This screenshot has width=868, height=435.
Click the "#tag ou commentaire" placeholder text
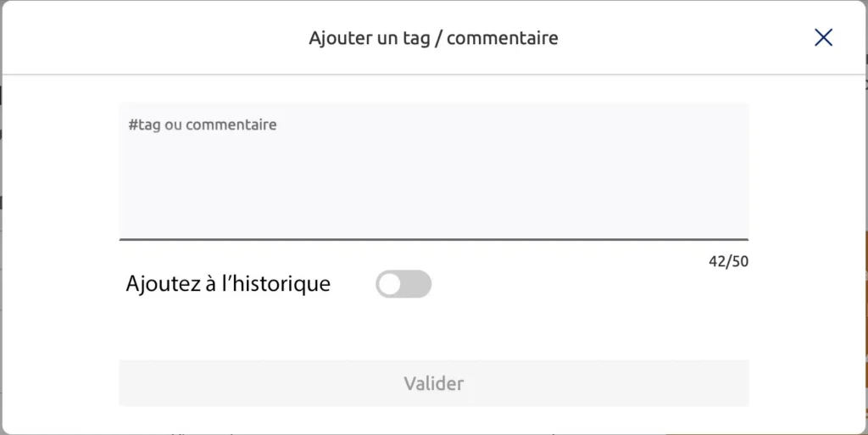(203, 125)
